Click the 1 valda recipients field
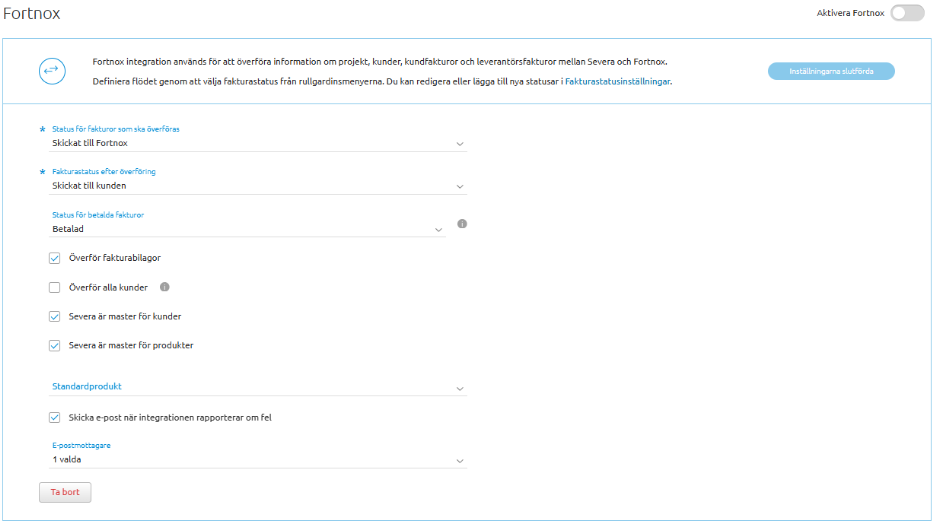The image size is (938, 527). tap(68, 460)
